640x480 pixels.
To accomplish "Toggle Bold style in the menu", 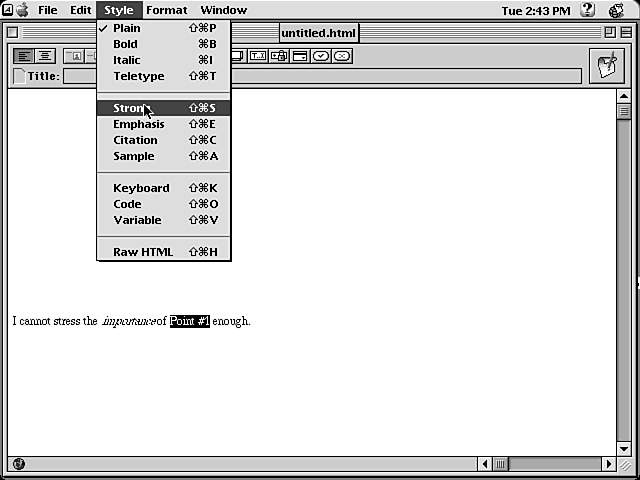I will [x=126, y=44].
